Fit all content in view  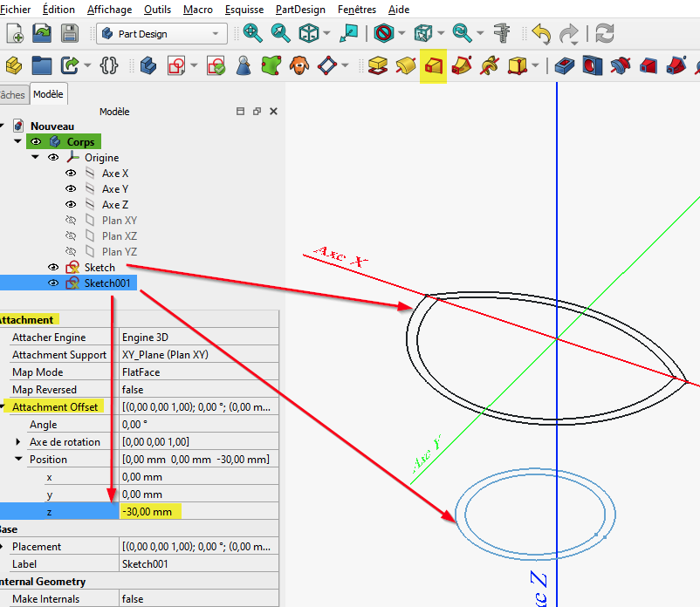tap(252, 33)
